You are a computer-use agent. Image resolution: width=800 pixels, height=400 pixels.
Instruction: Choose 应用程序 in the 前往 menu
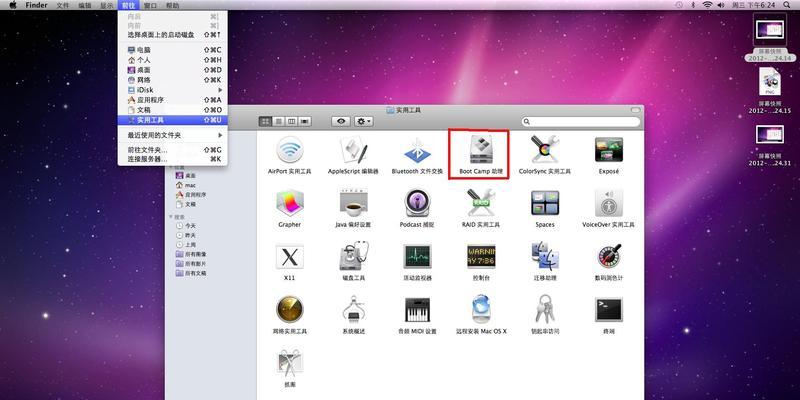tap(172, 100)
